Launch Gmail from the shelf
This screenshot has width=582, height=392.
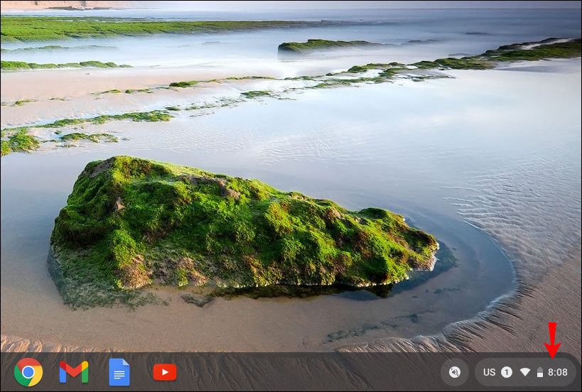(74, 372)
